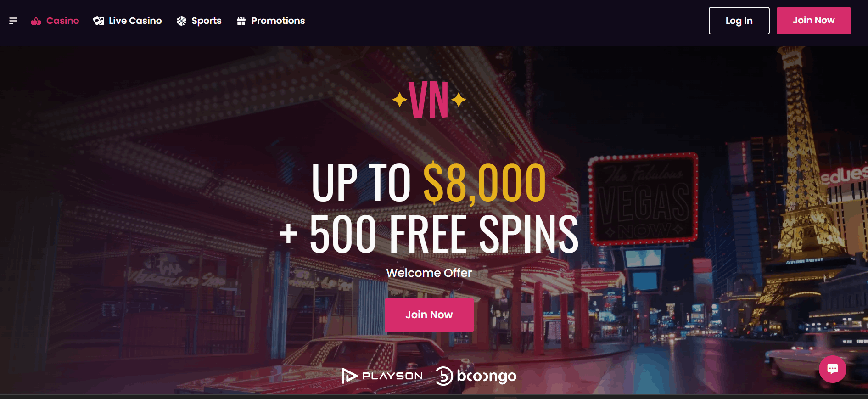
Task: Open the hamburger side menu
Action: pyautogui.click(x=13, y=21)
